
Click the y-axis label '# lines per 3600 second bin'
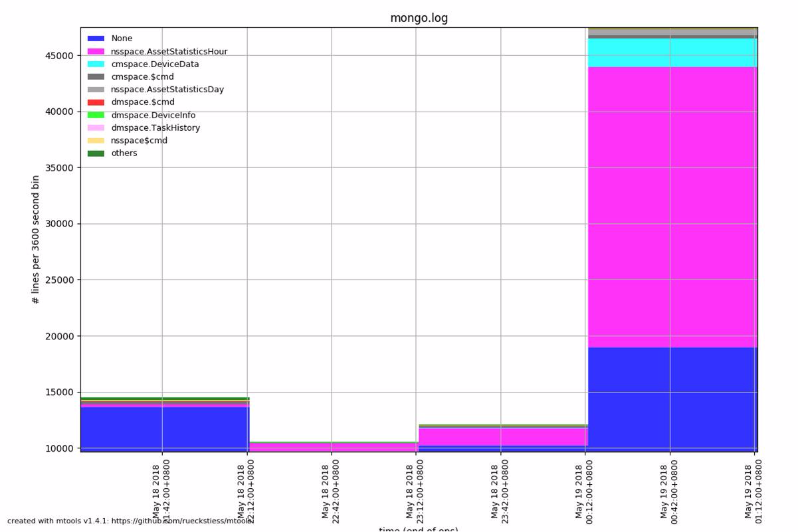tap(36, 240)
